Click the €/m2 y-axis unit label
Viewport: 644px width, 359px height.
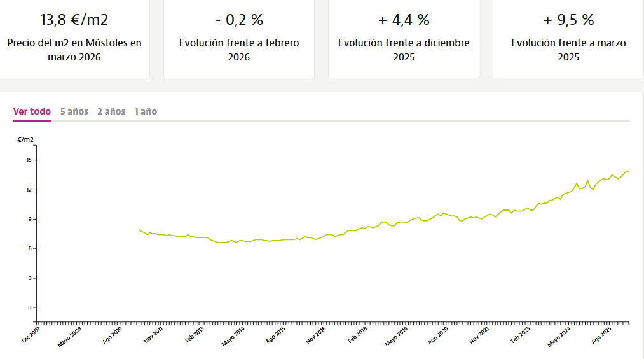pyautogui.click(x=25, y=139)
